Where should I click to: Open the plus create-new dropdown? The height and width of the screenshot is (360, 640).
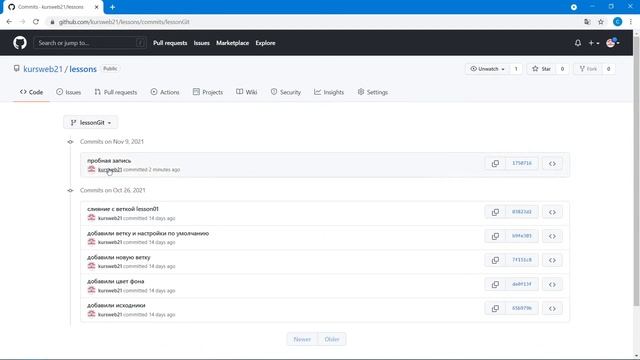(593, 42)
